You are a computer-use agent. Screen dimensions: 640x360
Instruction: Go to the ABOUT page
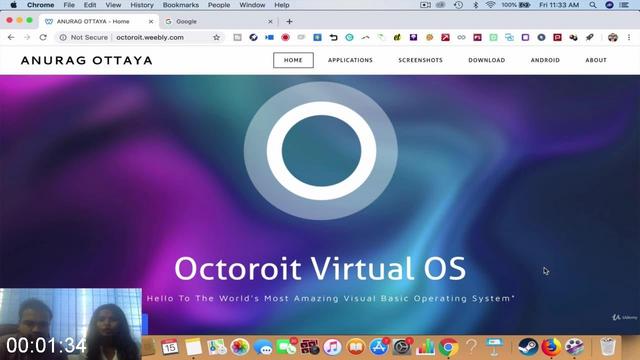pos(596,60)
